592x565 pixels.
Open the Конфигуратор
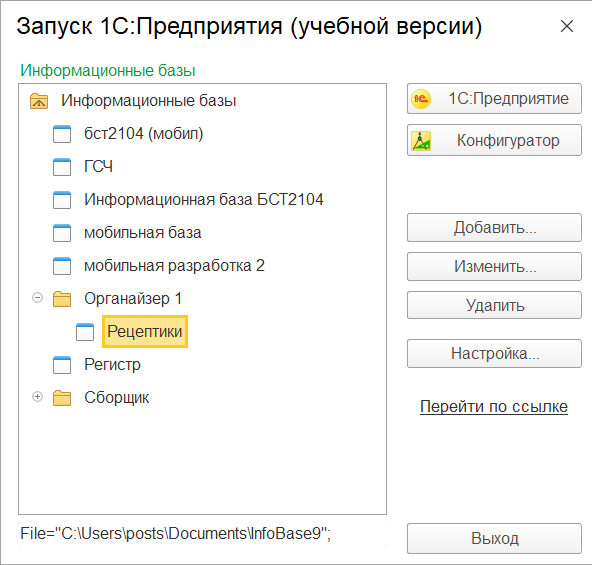494,140
